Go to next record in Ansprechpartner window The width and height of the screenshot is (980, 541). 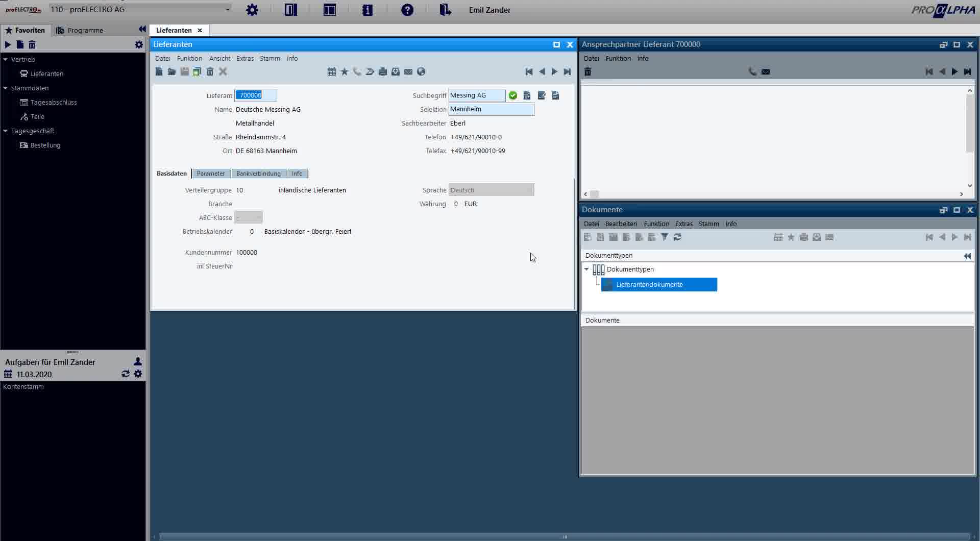(x=954, y=71)
